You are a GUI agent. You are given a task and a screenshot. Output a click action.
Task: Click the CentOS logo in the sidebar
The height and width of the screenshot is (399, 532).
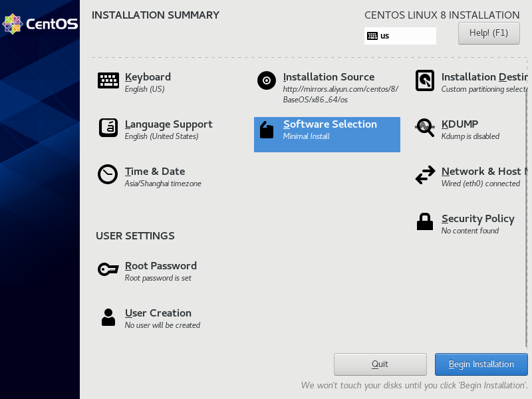(40, 24)
